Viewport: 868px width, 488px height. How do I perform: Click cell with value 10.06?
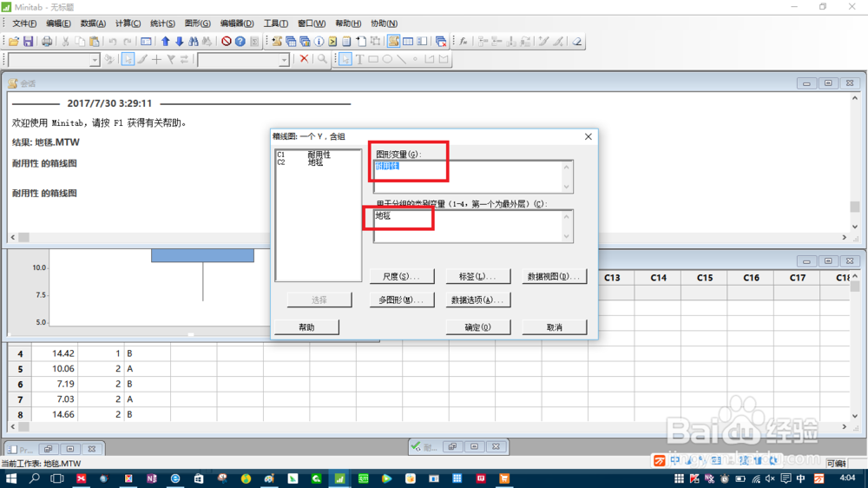[54, 369]
